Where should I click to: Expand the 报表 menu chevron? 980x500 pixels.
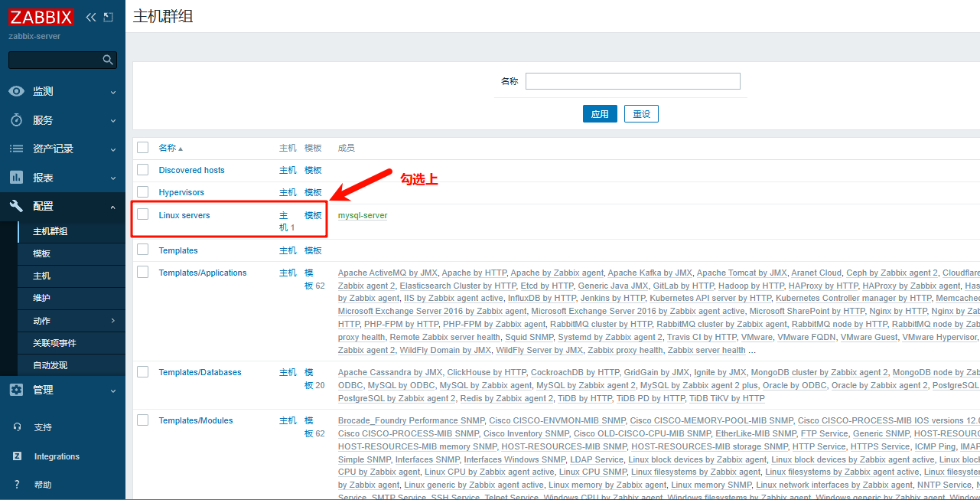pyautogui.click(x=113, y=178)
